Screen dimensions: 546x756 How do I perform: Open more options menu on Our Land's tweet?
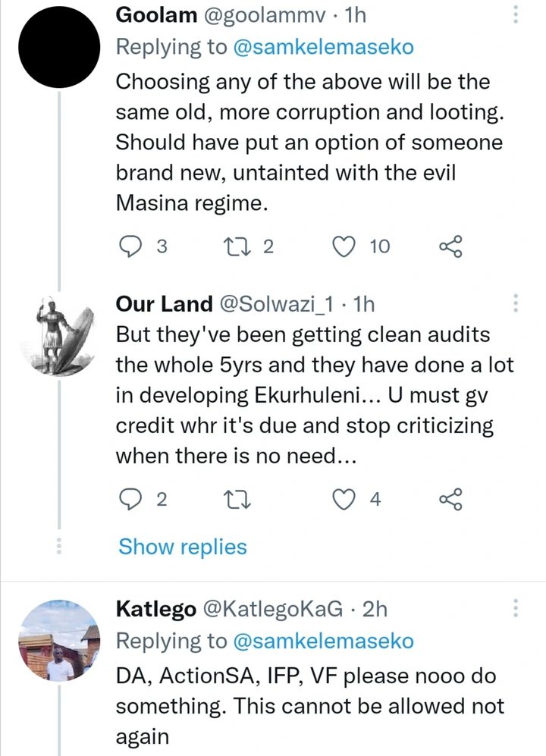[x=516, y=303]
